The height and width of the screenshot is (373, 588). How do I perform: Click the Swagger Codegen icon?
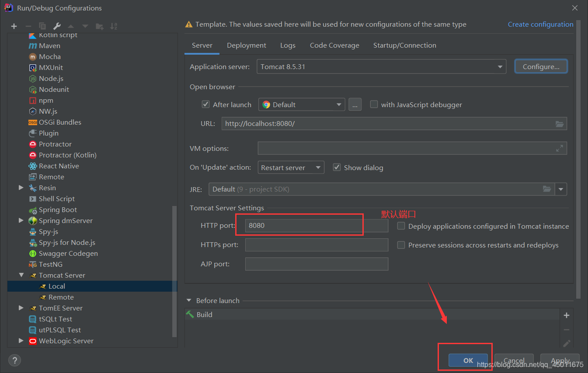(33, 254)
